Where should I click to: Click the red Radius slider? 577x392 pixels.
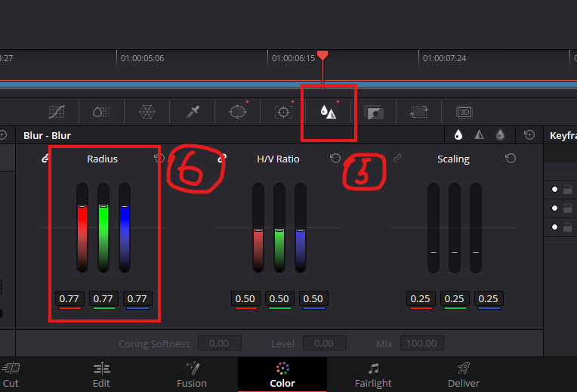tap(82, 228)
